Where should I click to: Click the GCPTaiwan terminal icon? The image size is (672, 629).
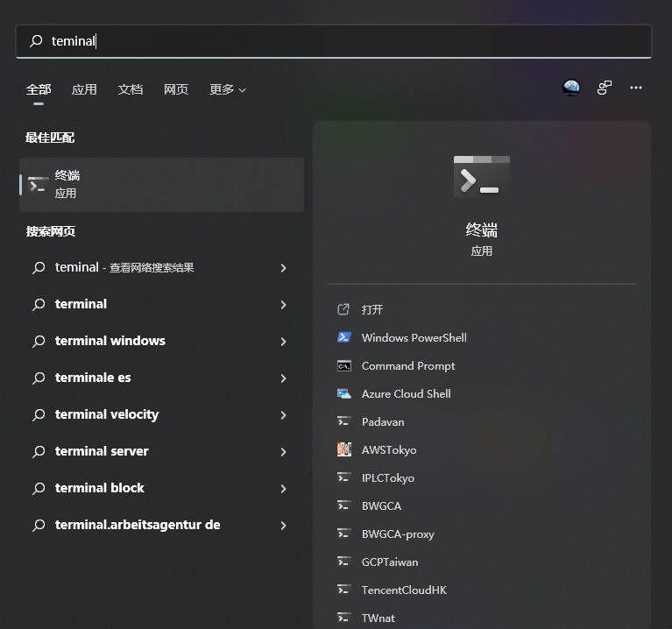pos(344,562)
